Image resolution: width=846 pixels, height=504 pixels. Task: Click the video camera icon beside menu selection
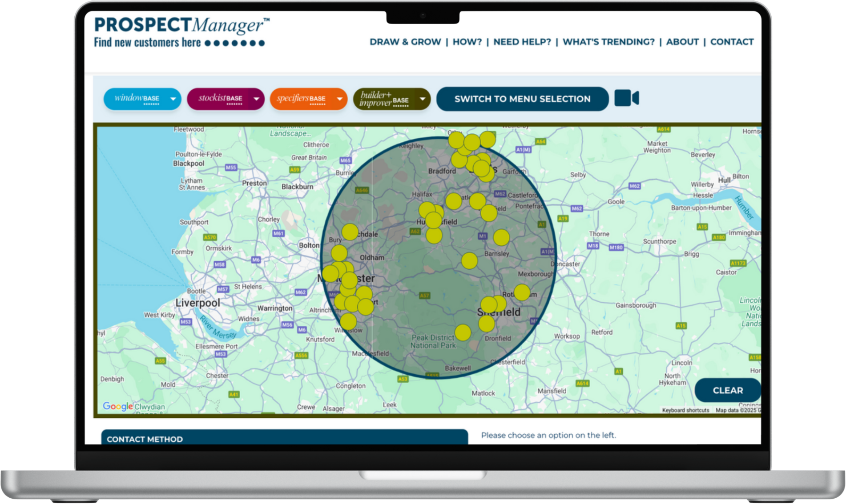tap(627, 99)
